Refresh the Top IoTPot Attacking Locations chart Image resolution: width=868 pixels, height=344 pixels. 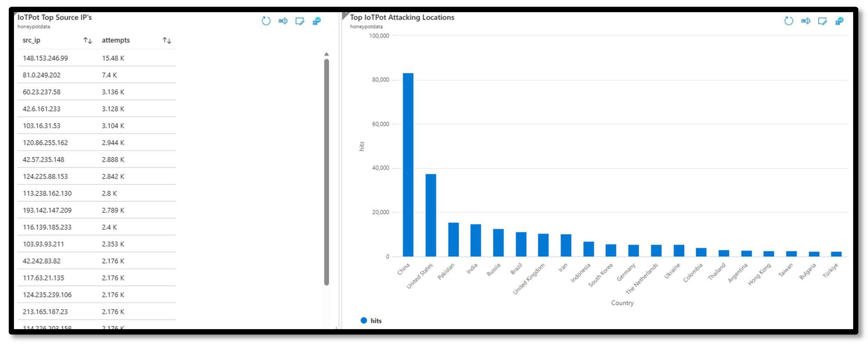pos(789,21)
